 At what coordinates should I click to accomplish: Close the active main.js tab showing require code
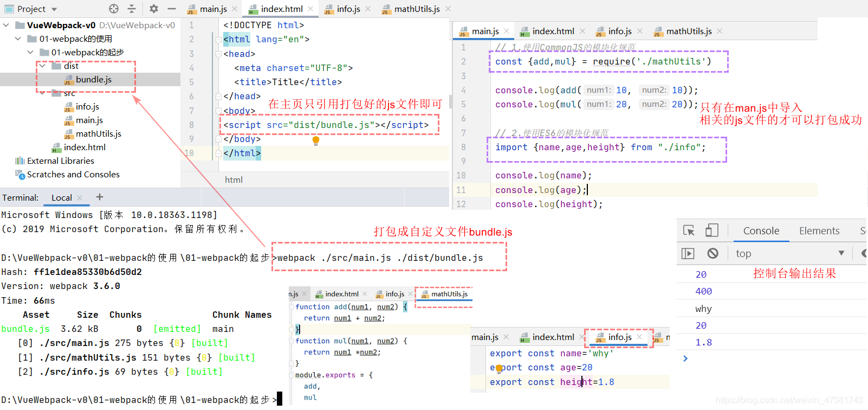[x=507, y=31]
